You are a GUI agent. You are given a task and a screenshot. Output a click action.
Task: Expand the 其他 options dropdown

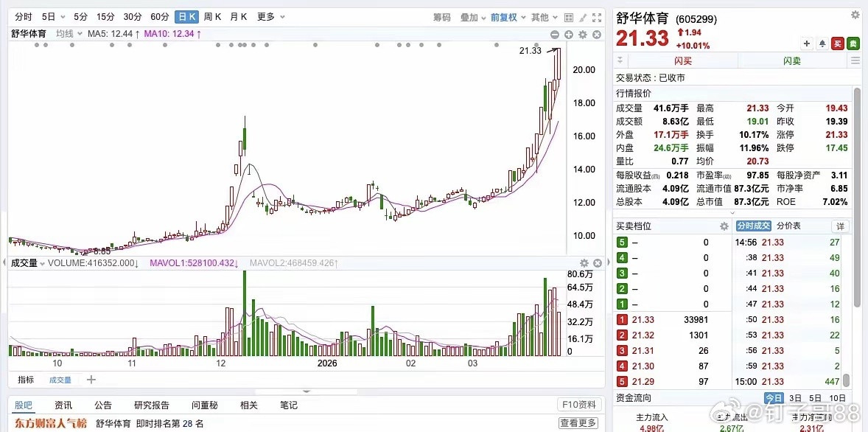(541, 16)
